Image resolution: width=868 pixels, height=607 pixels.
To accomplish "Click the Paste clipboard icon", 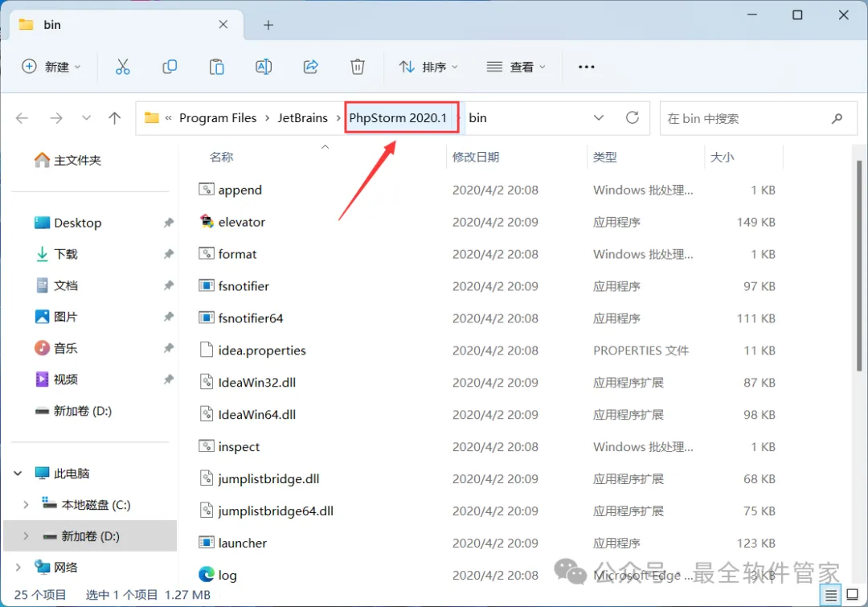I will (x=216, y=67).
